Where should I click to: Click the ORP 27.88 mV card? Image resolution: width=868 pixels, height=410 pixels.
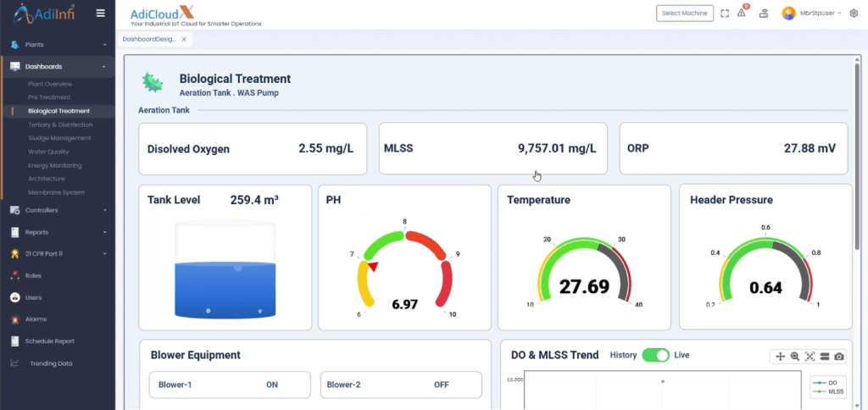733,149
